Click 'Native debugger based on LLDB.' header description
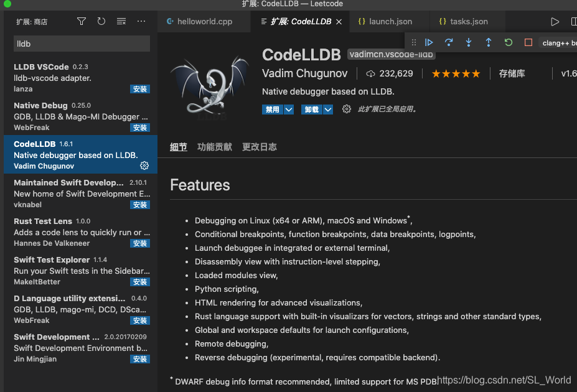This screenshot has height=392, width=577. tap(328, 91)
